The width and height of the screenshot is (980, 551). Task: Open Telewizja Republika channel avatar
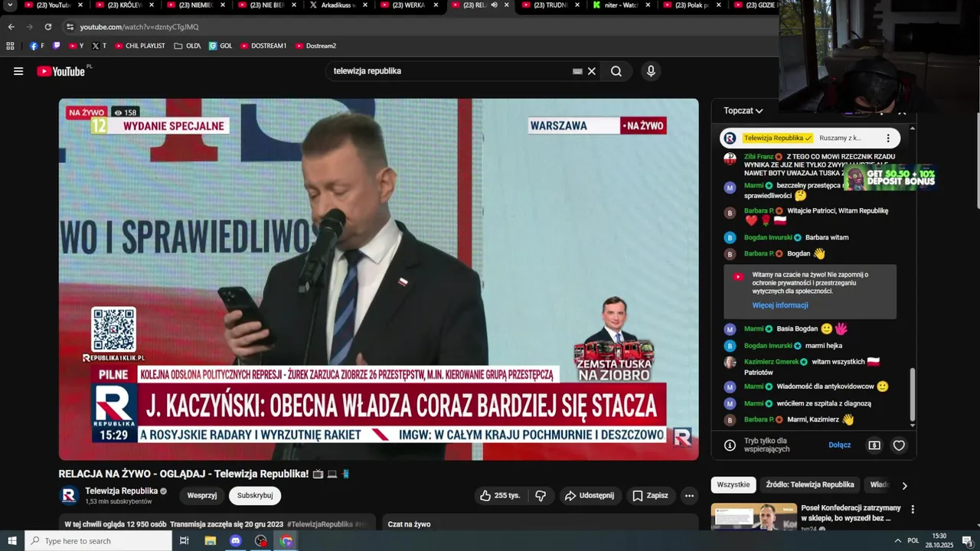pos(69,495)
